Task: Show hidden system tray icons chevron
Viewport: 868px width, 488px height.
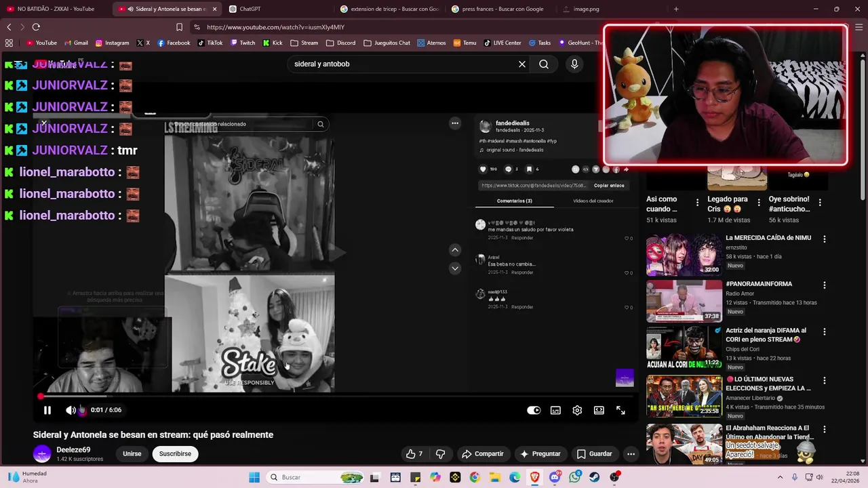Action: coord(780,477)
